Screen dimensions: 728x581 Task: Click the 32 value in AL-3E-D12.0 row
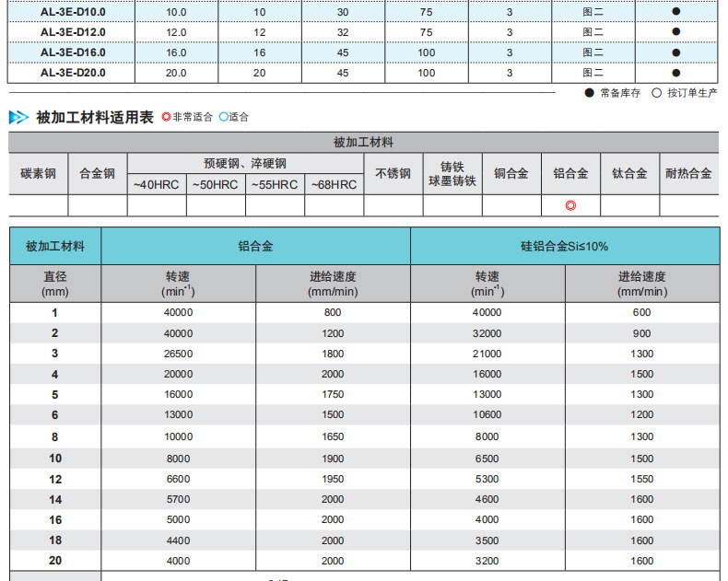click(343, 32)
